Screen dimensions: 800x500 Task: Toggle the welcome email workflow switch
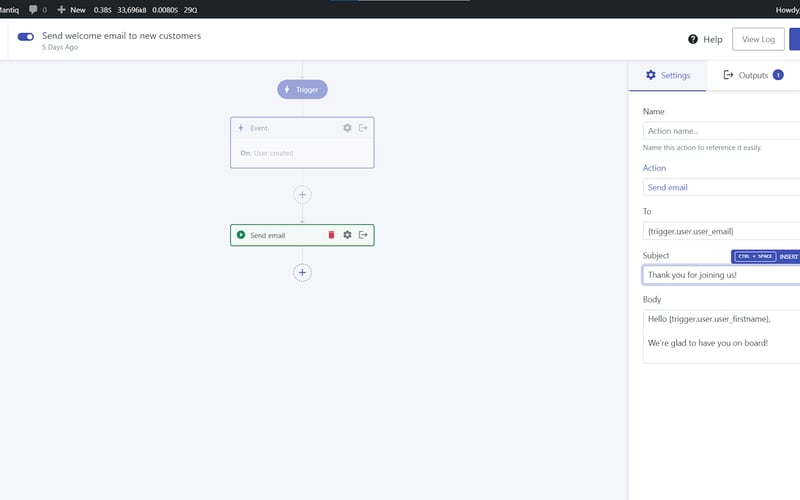[26, 37]
